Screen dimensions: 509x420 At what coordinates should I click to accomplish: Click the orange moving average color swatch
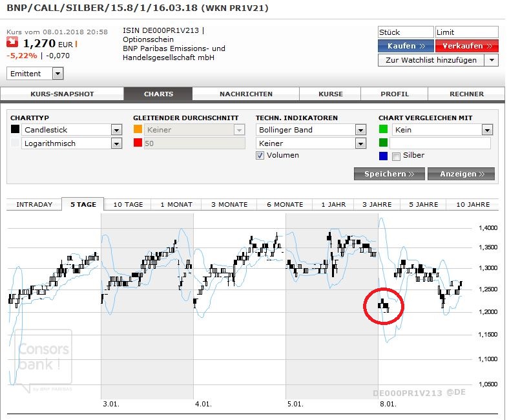[138, 129]
